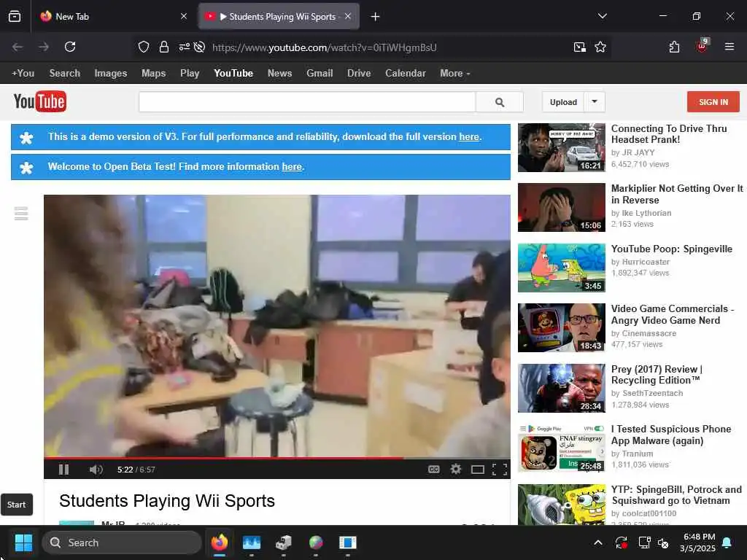
Task: Visit JR JAYY channel link
Action: [x=638, y=152]
